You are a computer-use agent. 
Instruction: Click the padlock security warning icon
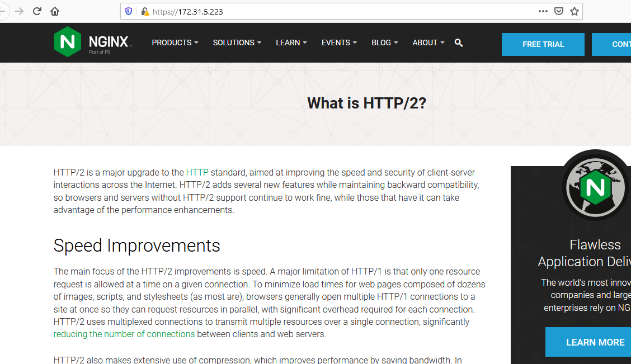(145, 11)
